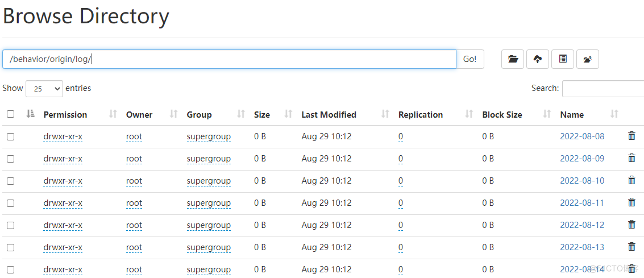Click the open-folder create directory icon
This screenshot has height=278, width=644.
pyautogui.click(x=513, y=59)
